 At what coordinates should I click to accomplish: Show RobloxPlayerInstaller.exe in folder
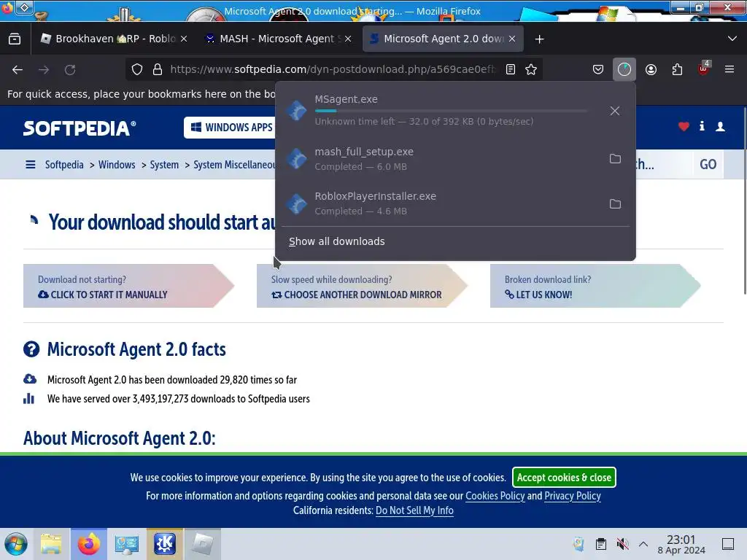(x=615, y=204)
